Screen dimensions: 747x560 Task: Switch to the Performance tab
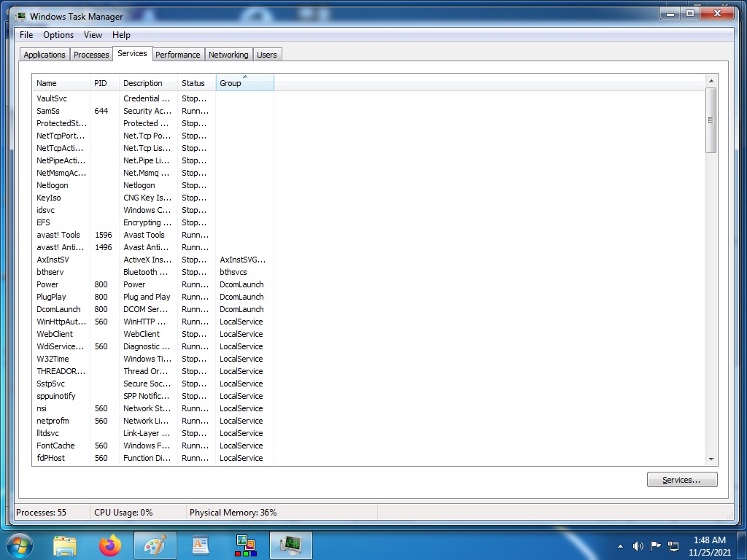(x=178, y=55)
